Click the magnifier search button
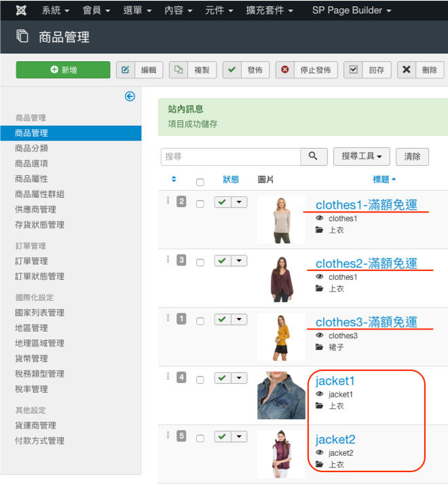Image resolution: width=448 pixels, height=485 pixels. coord(312,156)
